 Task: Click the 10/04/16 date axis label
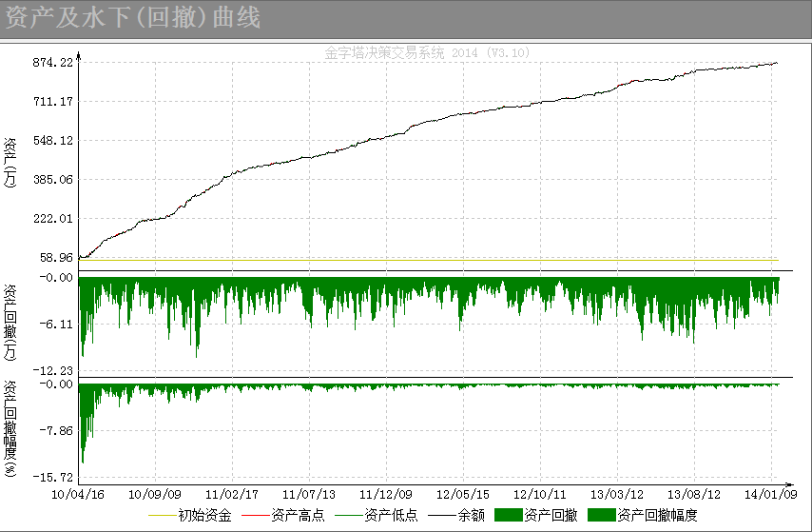tap(78, 494)
